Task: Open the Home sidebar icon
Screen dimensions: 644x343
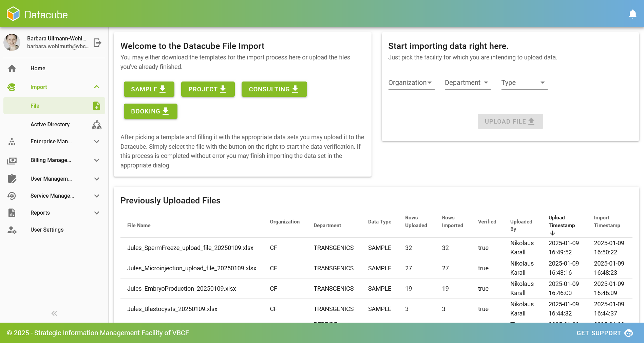Action: [x=12, y=69]
